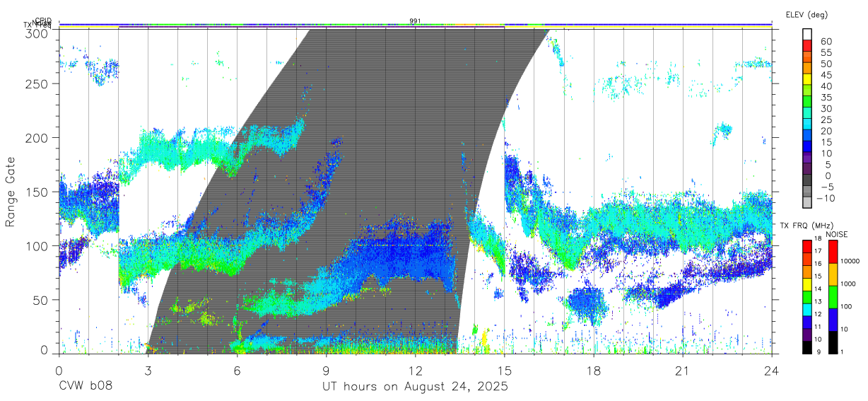
Task: Click the 'Range Gate' y-axis title
Action: (11, 192)
